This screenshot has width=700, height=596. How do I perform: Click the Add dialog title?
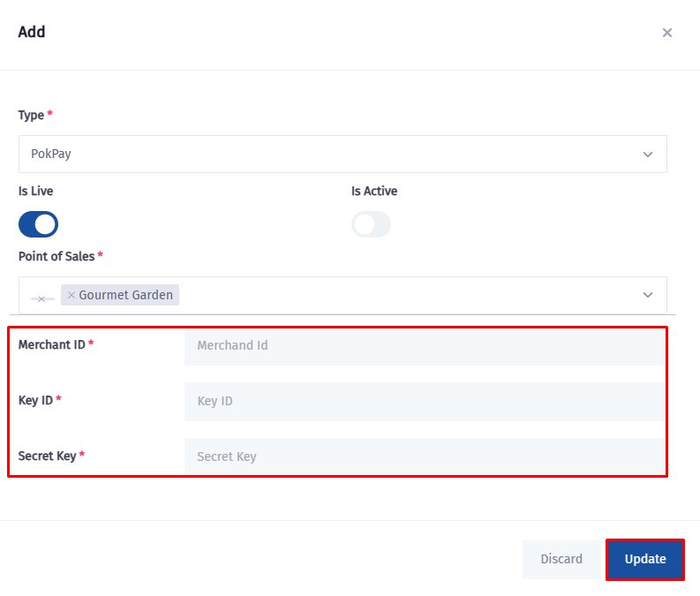click(x=32, y=33)
